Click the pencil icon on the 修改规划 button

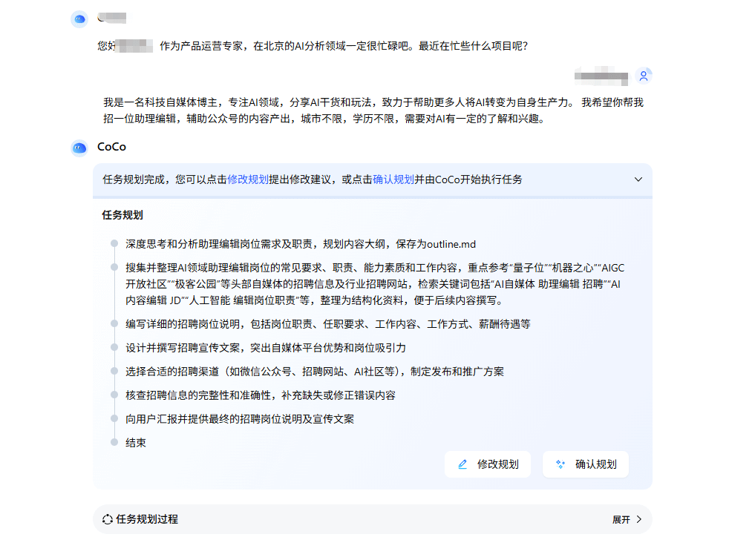[x=462, y=464]
